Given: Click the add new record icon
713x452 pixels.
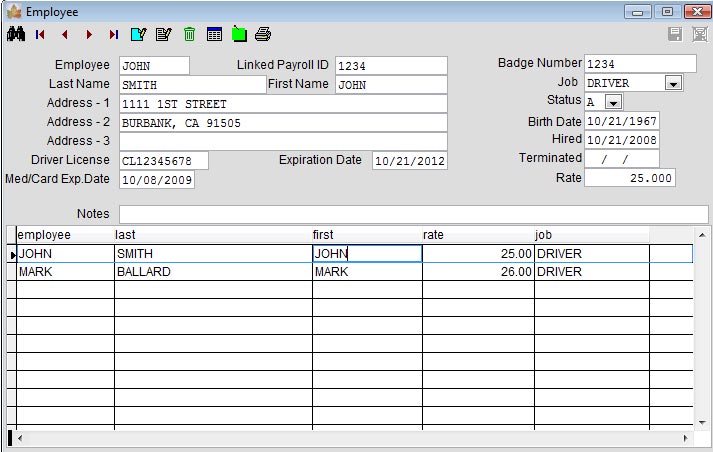Looking at the screenshot, I should click(x=138, y=35).
